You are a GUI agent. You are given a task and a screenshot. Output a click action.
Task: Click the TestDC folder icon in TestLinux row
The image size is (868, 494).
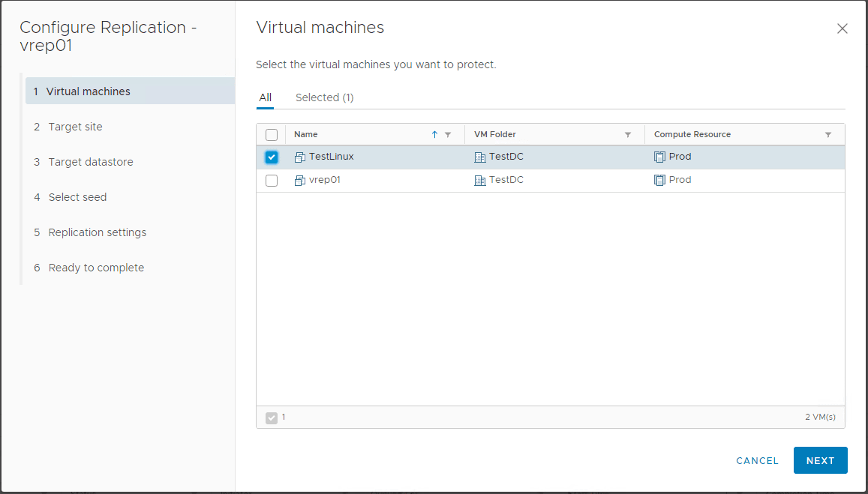tap(480, 157)
